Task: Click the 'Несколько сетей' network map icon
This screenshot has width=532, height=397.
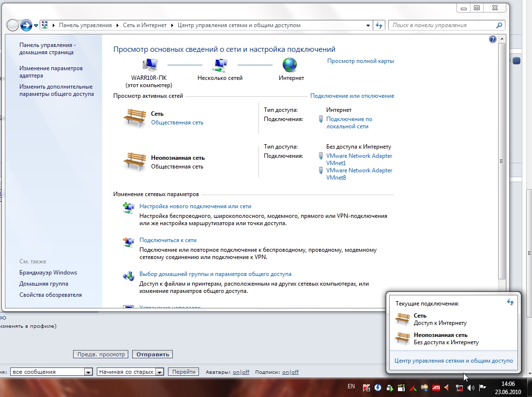Action: [220, 65]
